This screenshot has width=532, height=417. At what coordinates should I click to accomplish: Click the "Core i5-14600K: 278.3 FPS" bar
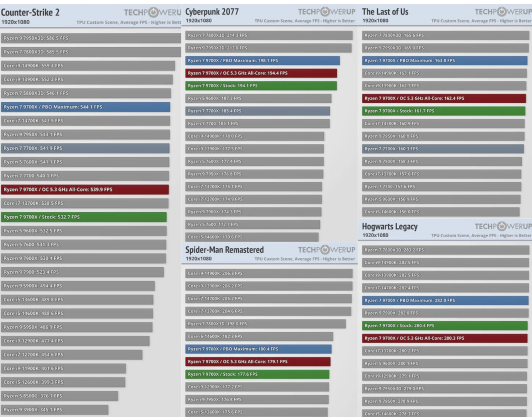(x=444, y=413)
